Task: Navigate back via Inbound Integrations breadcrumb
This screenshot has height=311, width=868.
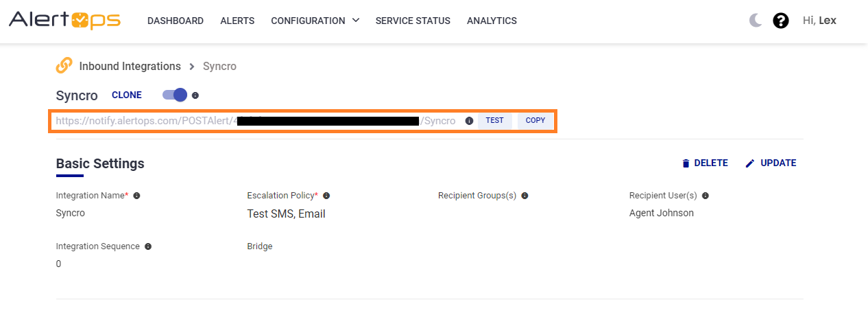Action: tap(130, 66)
